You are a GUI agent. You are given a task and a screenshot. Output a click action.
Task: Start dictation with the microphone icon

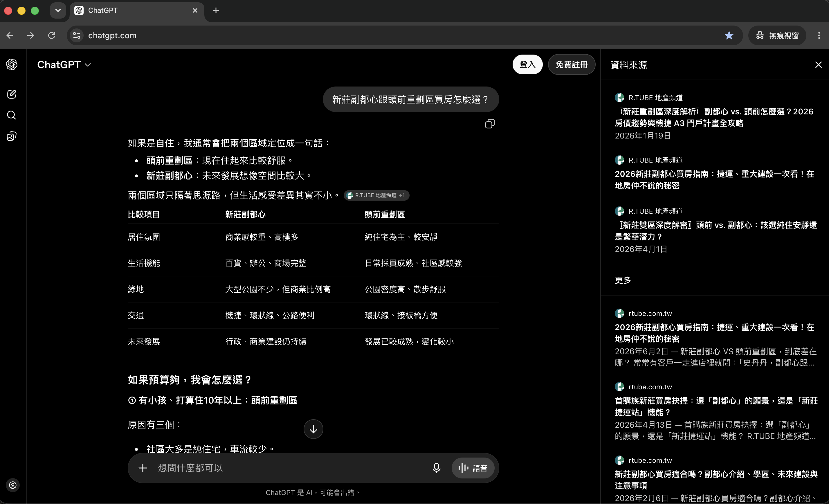click(x=436, y=468)
